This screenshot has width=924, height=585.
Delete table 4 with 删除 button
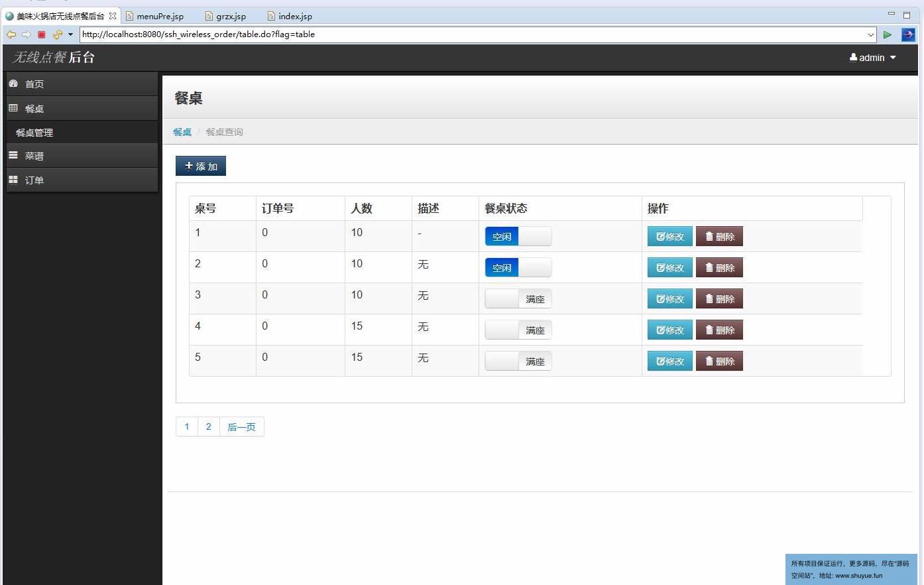tap(719, 330)
